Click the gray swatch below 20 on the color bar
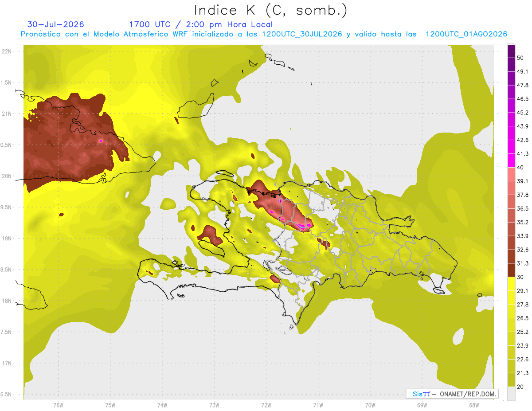The image size is (532, 411). click(512, 394)
